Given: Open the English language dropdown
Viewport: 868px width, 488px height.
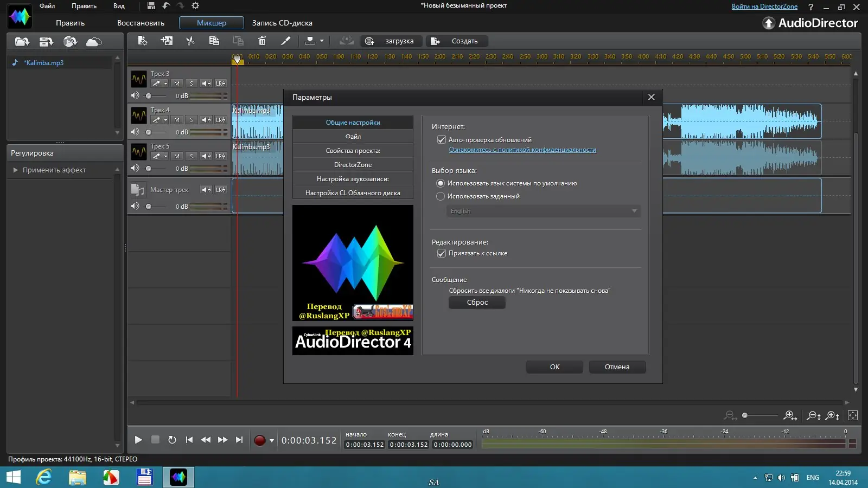Looking at the screenshot, I should click(x=543, y=211).
